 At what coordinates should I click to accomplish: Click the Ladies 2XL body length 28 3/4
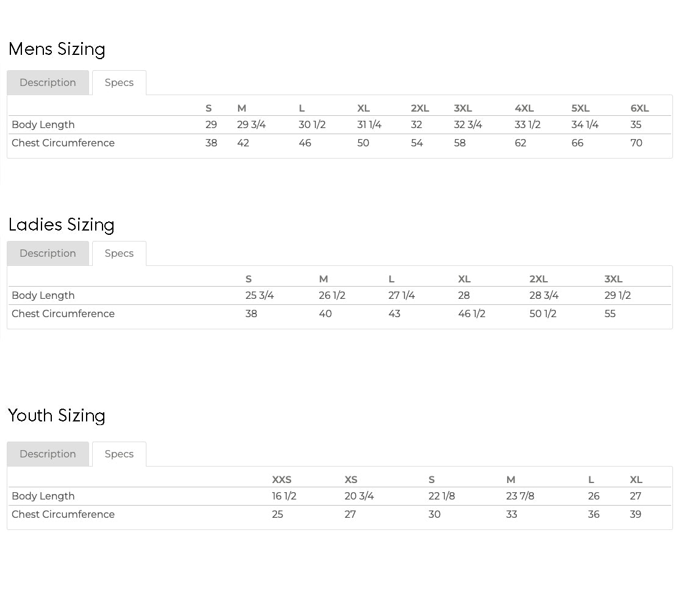coord(544,296)
